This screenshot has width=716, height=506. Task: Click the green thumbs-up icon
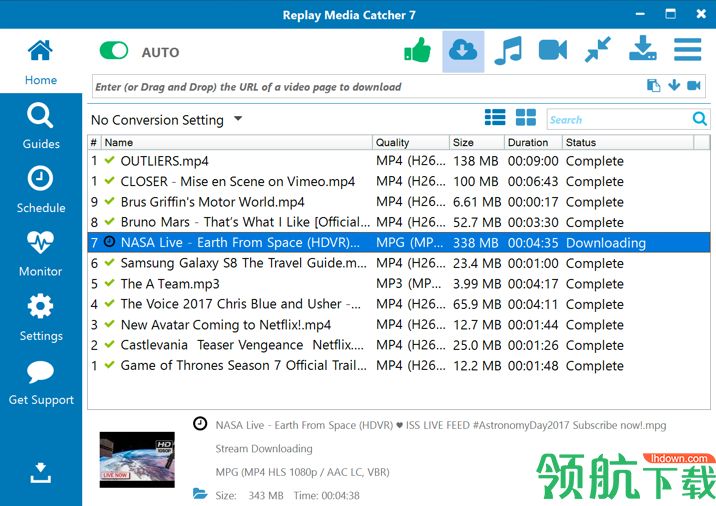click(x=417, y=50)
